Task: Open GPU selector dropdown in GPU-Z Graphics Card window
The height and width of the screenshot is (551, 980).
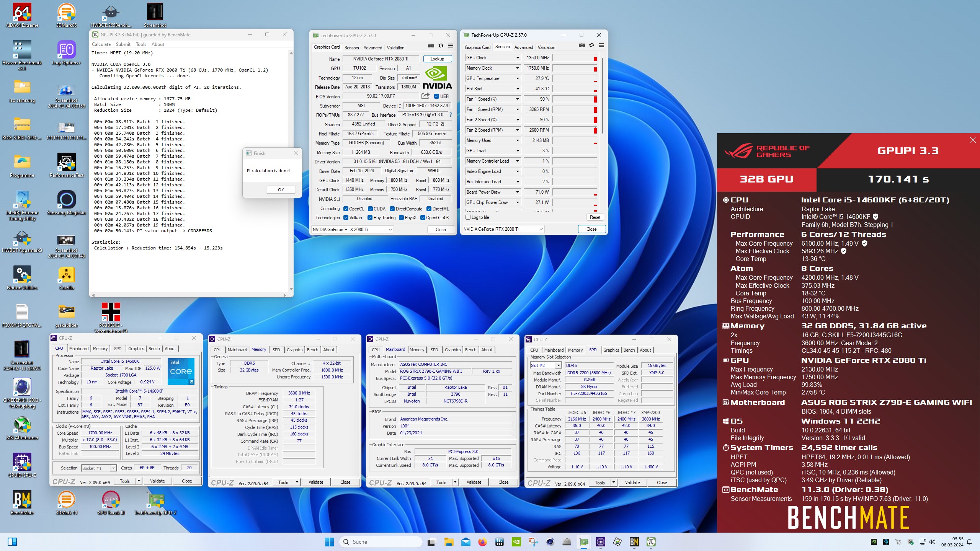Action: click(352, 230)
